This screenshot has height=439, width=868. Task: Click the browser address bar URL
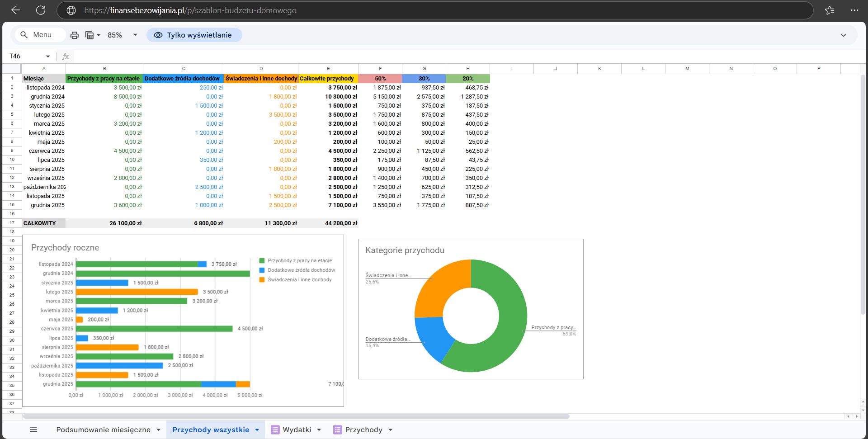point(190,10)
